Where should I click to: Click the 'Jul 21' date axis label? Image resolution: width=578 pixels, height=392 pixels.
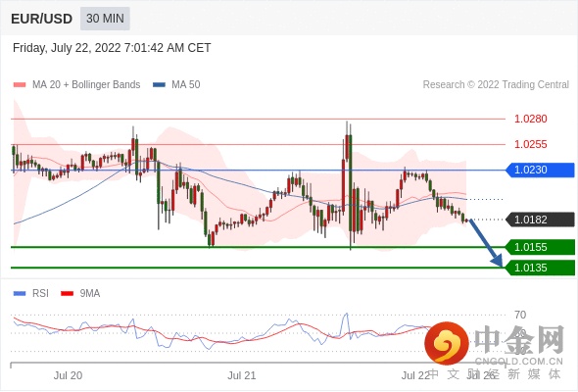click(241, 375)
